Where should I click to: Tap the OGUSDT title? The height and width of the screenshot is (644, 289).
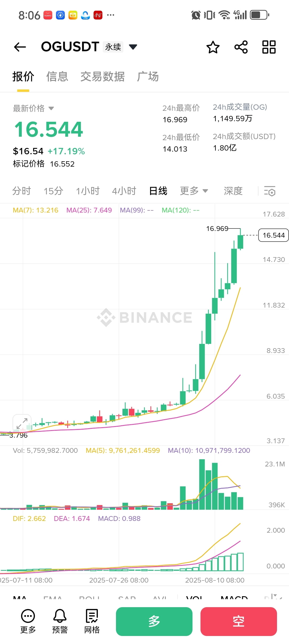[x=70, y=47]
